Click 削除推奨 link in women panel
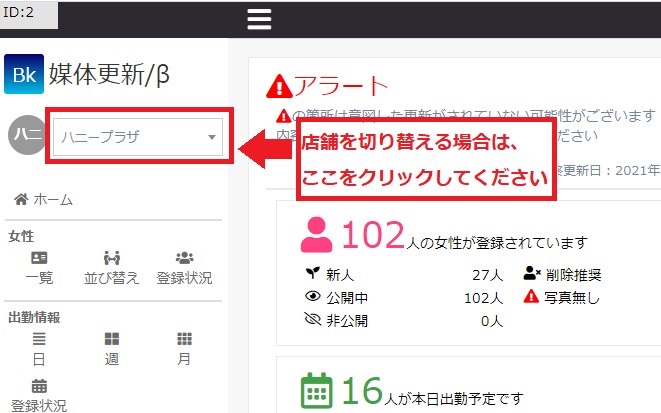 click(x=562, y=274)
